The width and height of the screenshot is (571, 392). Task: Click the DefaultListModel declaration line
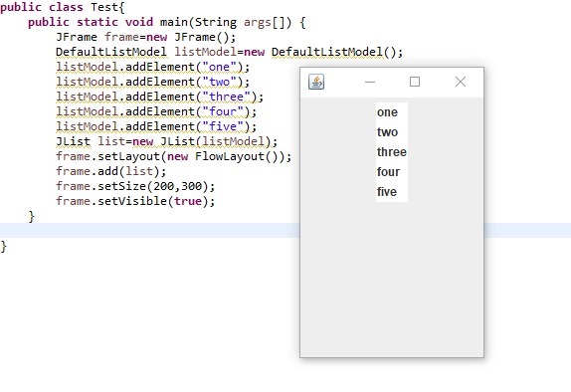229,52
